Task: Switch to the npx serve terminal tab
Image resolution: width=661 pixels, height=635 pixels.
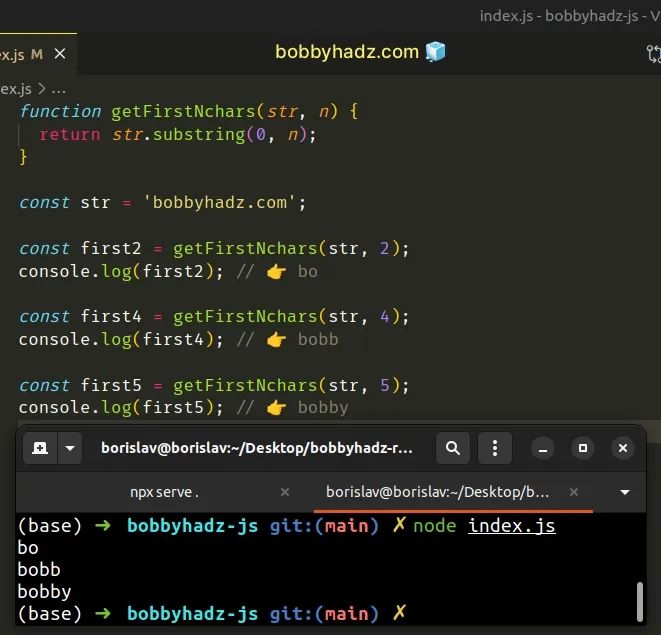Action: coord(164,492)
